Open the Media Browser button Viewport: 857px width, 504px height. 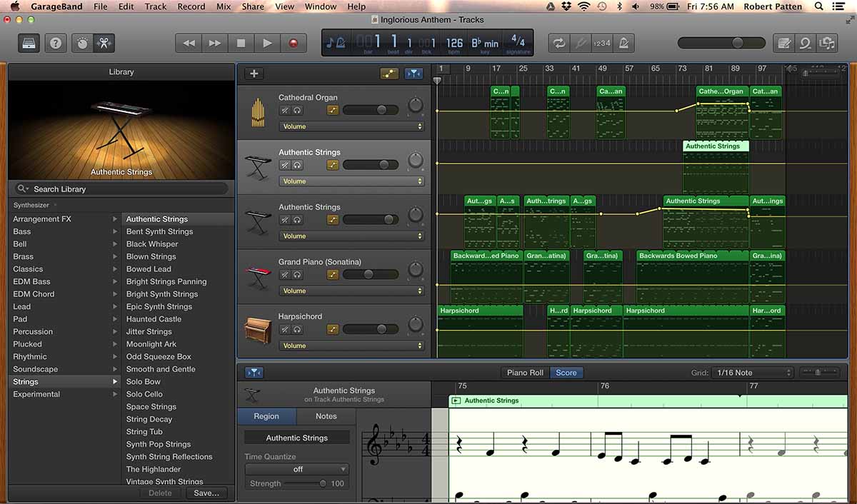point(828,43)
